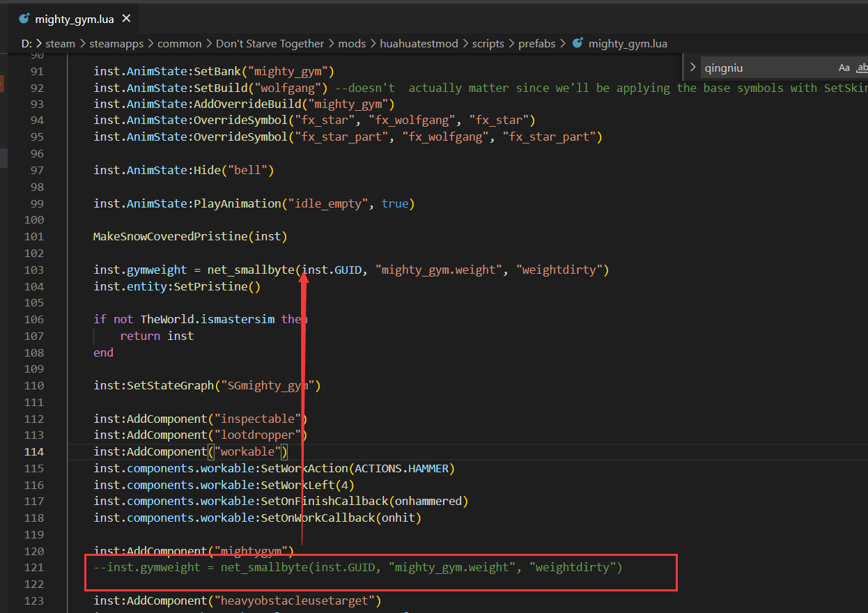Select the mods breadcrumb folder
Screen dimensions: 868x613
click(352, 43)
